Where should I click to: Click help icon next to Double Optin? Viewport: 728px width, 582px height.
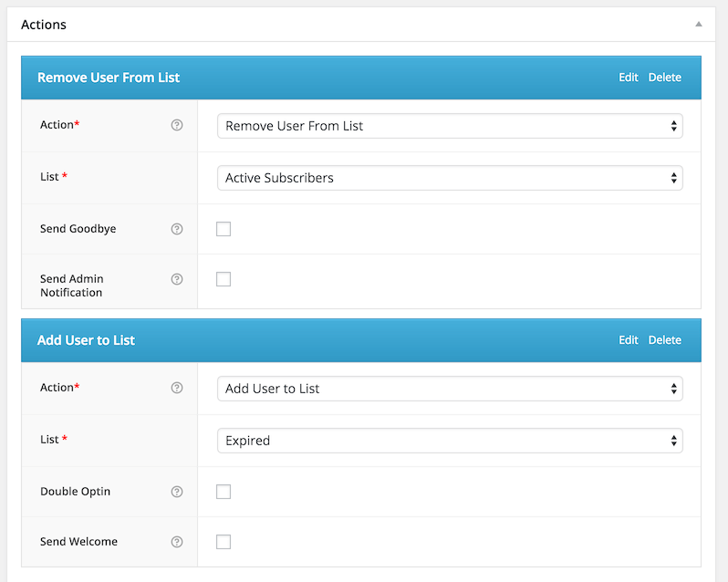point(177,492)
